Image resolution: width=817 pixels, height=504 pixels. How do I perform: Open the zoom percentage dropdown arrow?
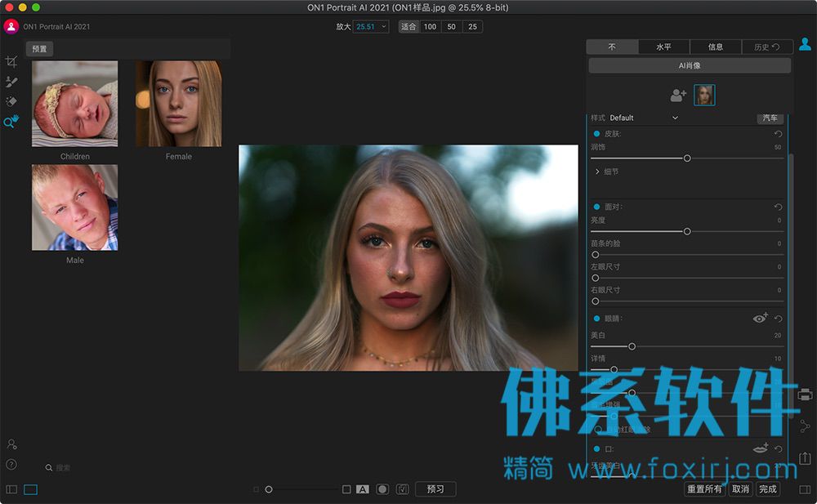(x=384, y=27)
